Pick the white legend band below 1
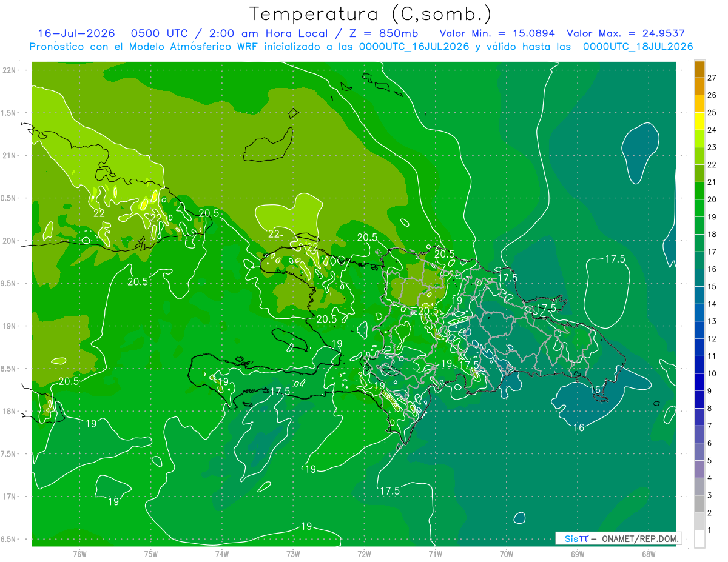The width and height of the screenshot is (728, 562). pos(699,538)
